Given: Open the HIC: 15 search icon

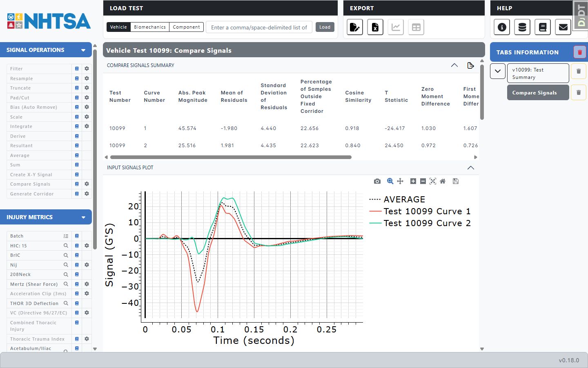Looking at the screenshot, I should point(66,246).
